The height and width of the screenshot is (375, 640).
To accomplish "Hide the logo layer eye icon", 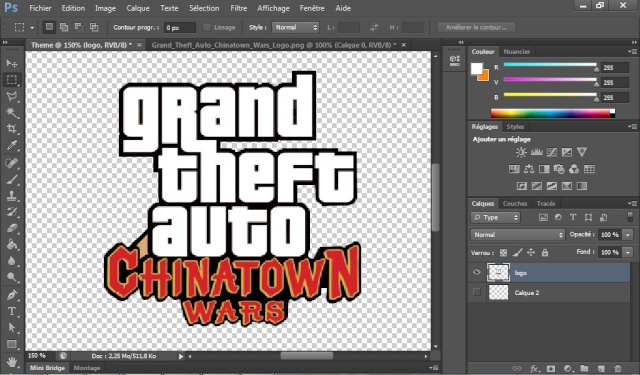I will click(x=476, y=272).
